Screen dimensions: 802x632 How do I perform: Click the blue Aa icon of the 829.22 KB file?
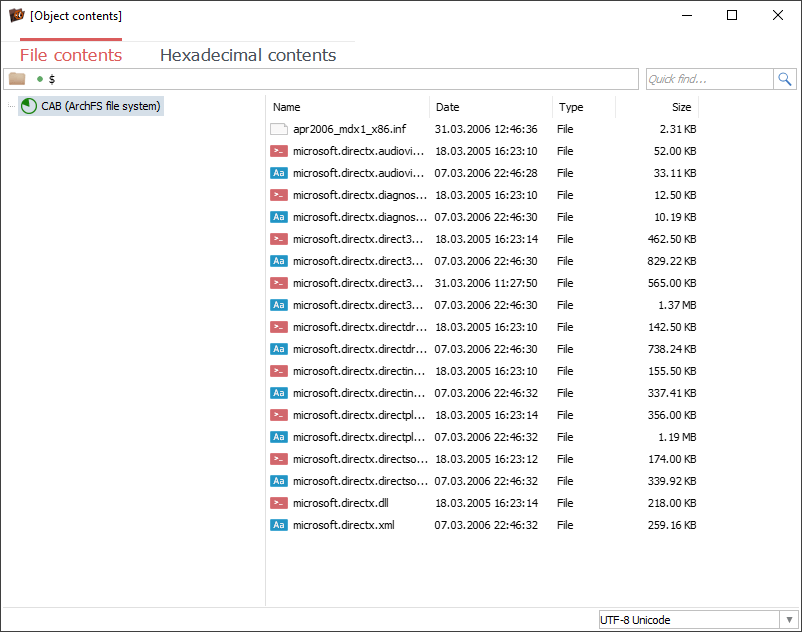pyautogui.click(x=279, y=261)
